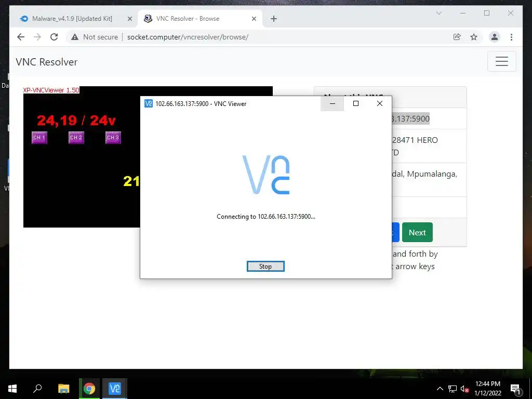
Task: Click the 24,19 / 24v readout
Action: (76, 120)
